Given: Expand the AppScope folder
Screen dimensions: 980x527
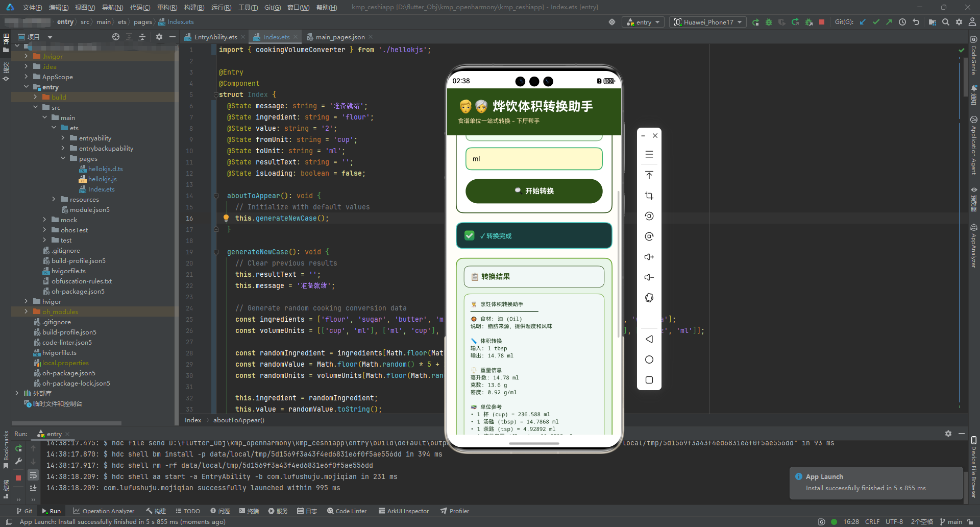Looking at the screenshot, I should click(26, 77).
